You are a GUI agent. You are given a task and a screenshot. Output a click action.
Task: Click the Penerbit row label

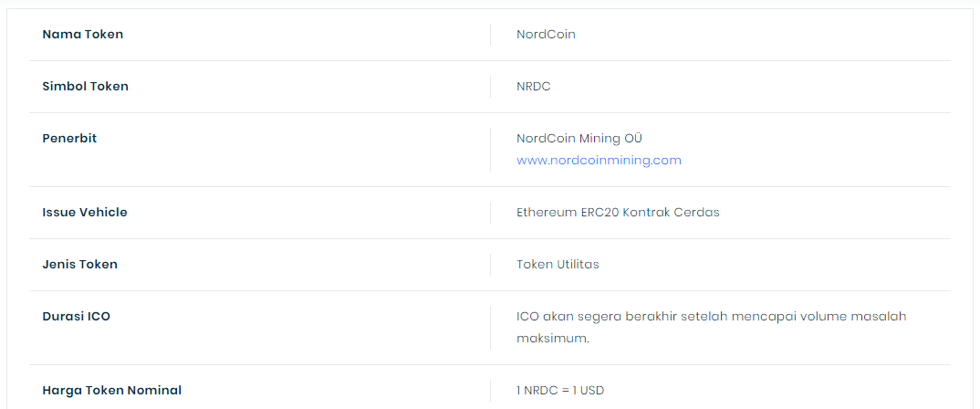point(69,138)
